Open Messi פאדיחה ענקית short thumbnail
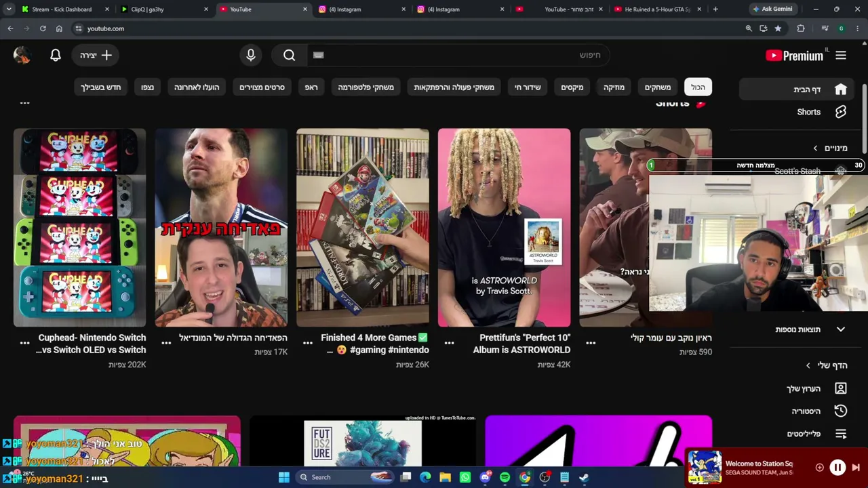The height and width of the screenshot is (488, 868). click(221, 228)
